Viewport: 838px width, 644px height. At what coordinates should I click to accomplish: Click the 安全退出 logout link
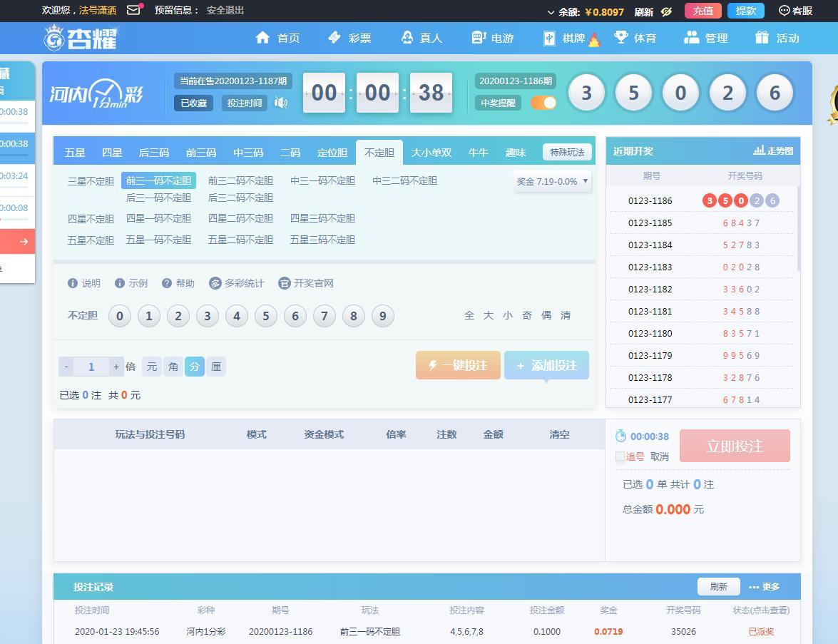click(225, 10)
